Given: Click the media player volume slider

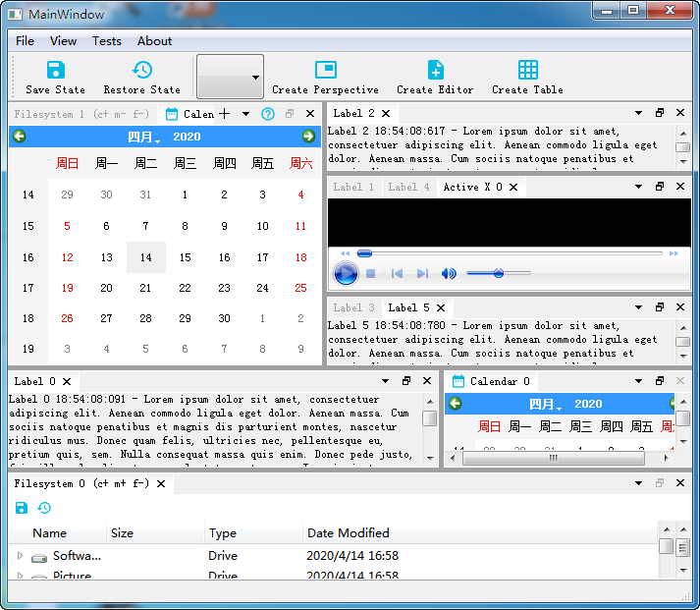Looking at the screenshot, I should pos(499,273).
